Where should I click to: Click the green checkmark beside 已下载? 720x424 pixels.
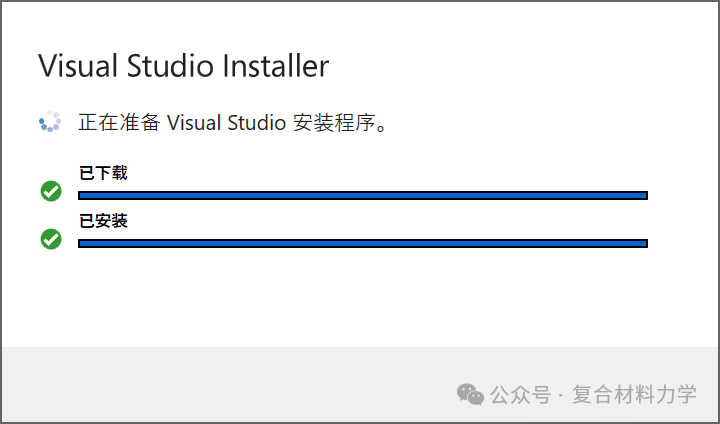(51, 191)
